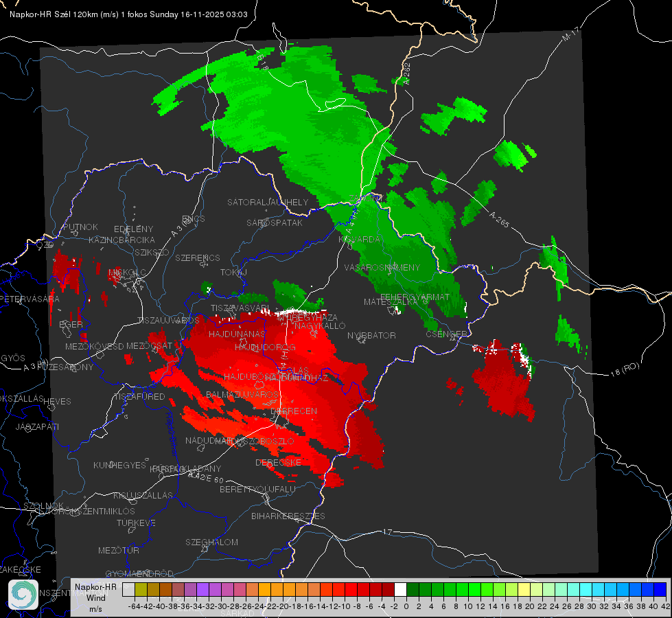Click the SAROSPATAK city label

click(275, 222)
